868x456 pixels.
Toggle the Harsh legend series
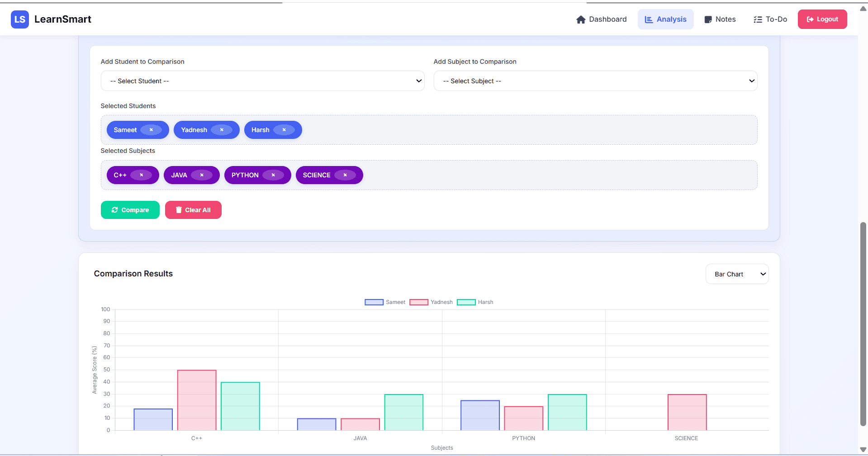point(475,302)
